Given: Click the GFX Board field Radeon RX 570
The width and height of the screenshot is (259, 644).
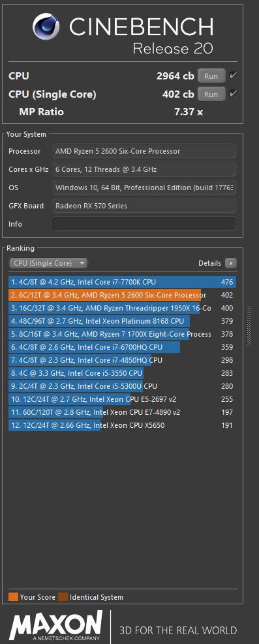Looking at the screenshot, I should (x=144, y=206).
